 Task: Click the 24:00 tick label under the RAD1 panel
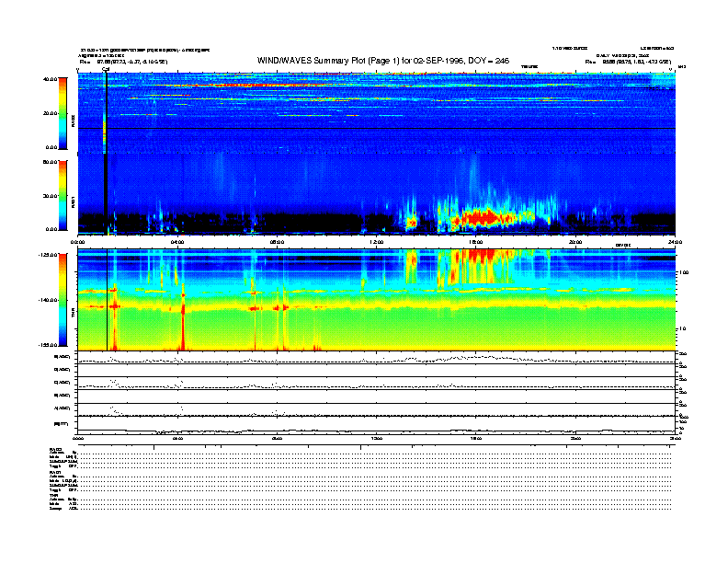(x=675, y=242)
